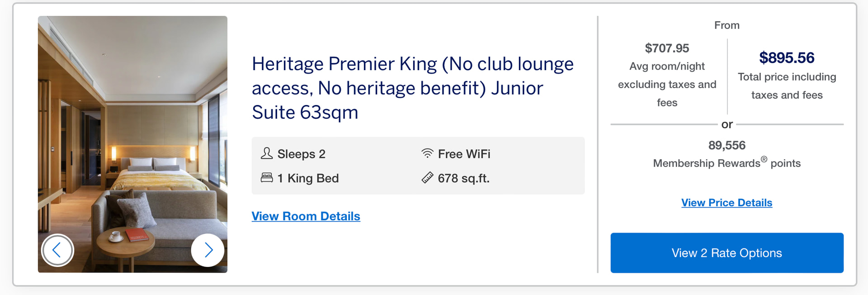Click the Free WiFi amenity text
868x295 pixels.
click(x=464, y=154)
